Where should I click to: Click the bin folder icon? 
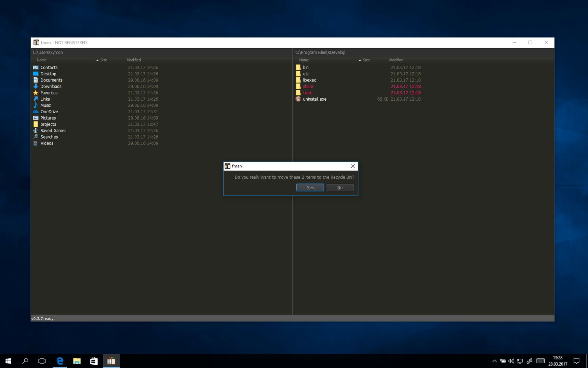coord(298,67)
